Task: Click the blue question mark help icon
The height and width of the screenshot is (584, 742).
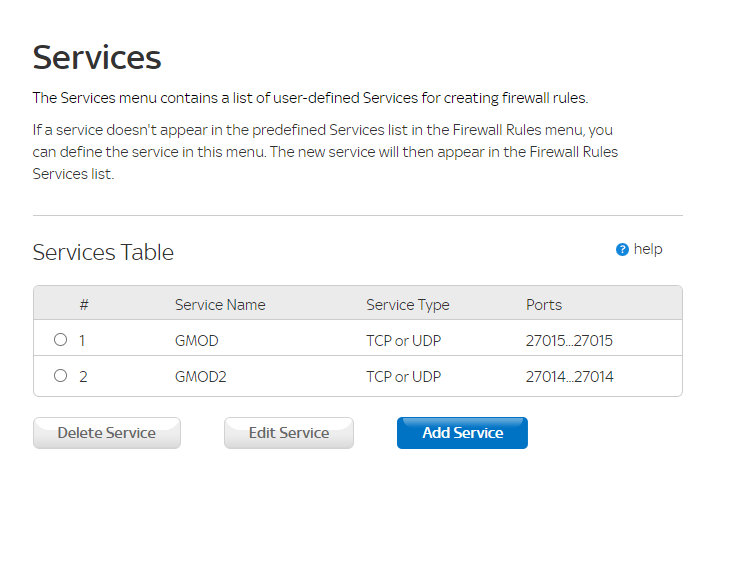Action: (x=622, y=250)
